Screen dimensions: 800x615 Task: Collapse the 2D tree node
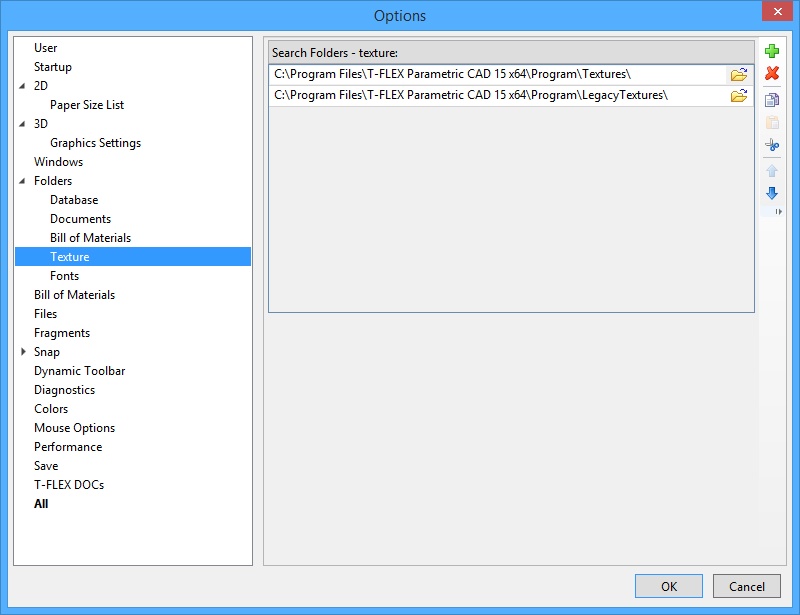[x=23, y=86]
